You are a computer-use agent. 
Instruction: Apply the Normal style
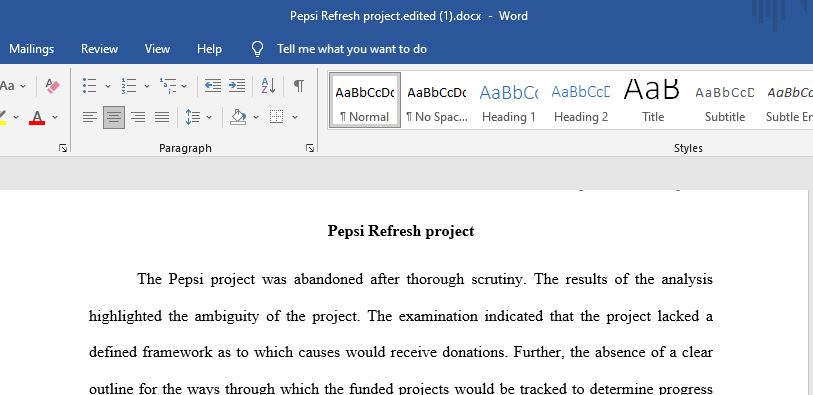[x=365, y=100]
